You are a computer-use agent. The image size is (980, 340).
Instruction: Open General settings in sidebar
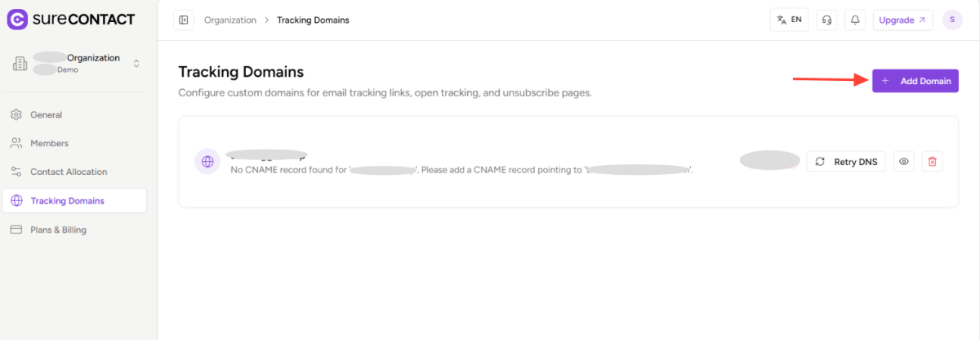[x=46, y=114]
